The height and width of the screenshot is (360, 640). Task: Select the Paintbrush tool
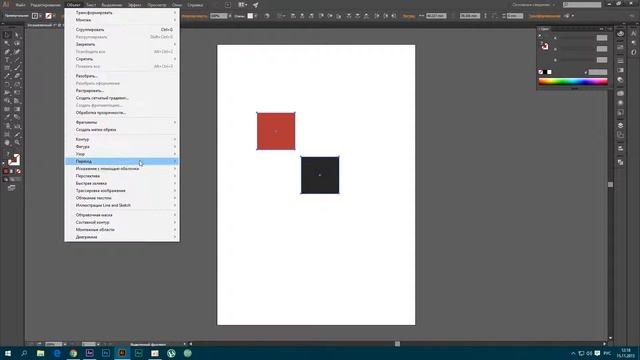(17, 68)
